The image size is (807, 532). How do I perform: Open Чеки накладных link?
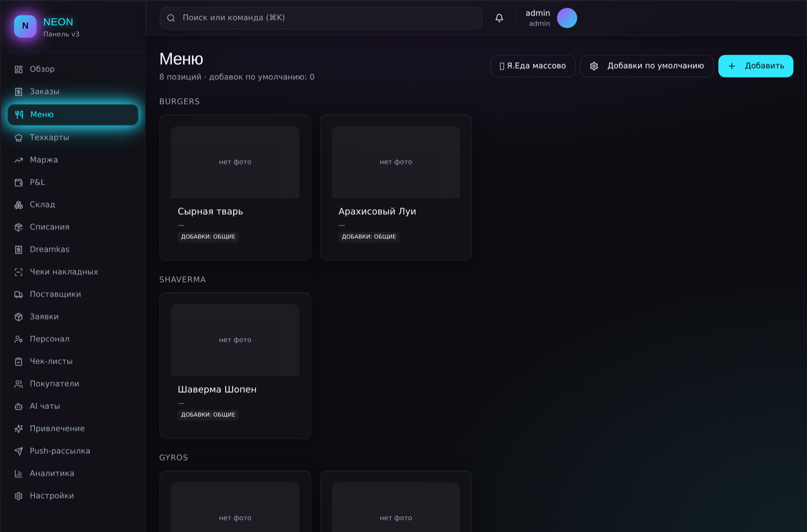[73, 272]
